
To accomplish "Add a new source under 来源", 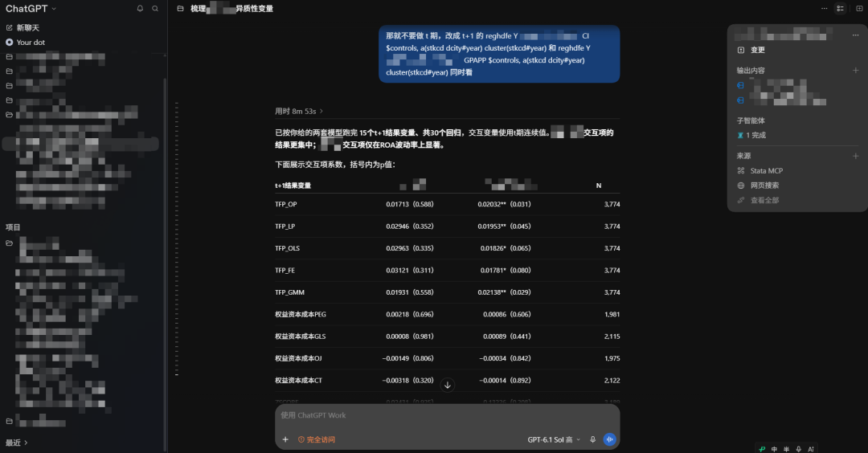I will [x=855, y=156].
